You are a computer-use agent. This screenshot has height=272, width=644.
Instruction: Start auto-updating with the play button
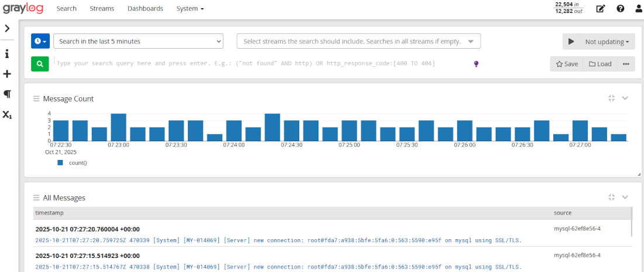[571, 42]
